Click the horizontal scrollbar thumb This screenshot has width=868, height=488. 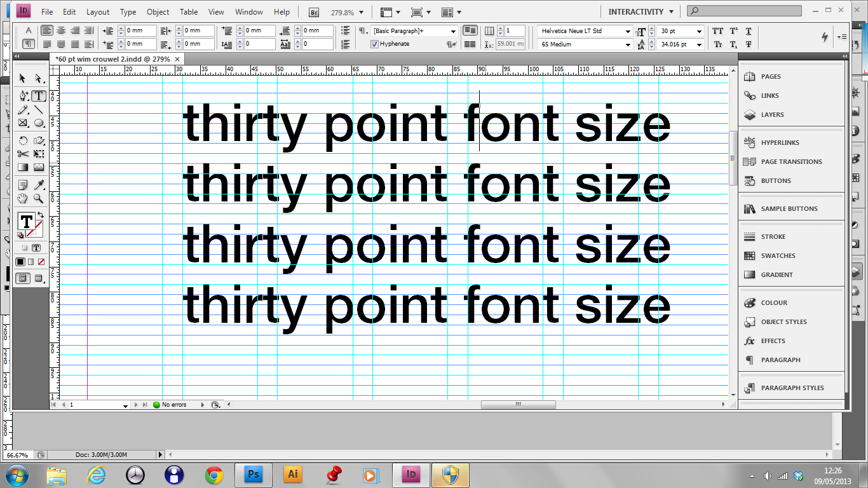click(518, 405)
